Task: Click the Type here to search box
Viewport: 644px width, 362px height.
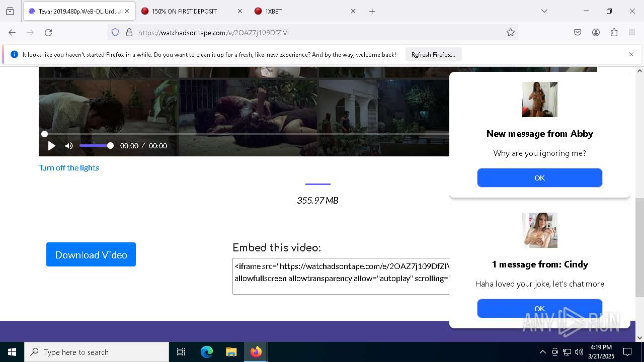Action: coord(97,352)
